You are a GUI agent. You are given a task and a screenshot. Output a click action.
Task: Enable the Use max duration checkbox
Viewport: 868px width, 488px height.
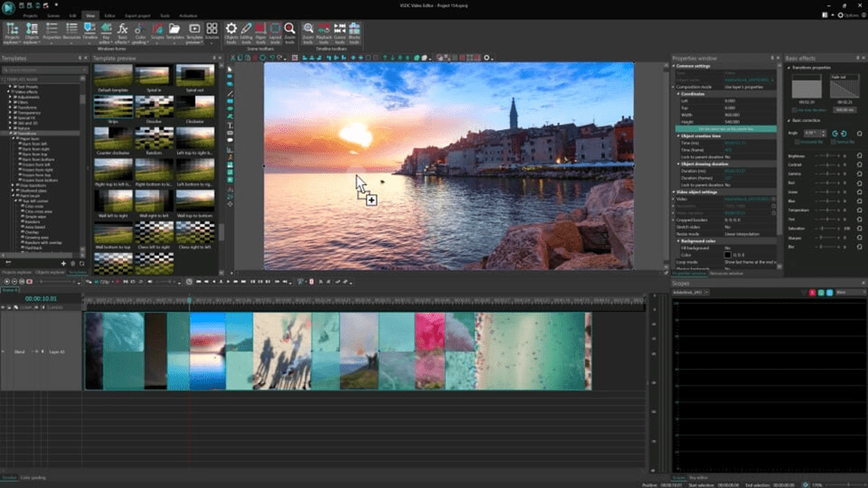pos(795,110)
